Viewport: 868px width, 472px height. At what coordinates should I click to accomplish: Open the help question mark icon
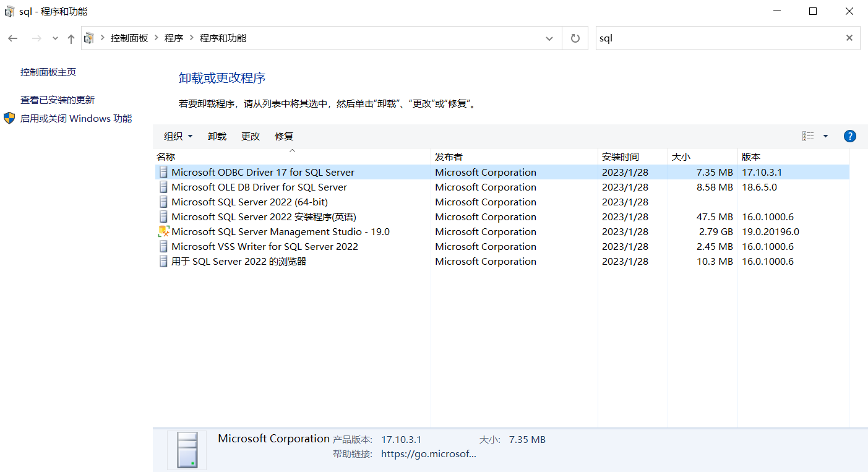pyautogui.click(x=850, y=136)
